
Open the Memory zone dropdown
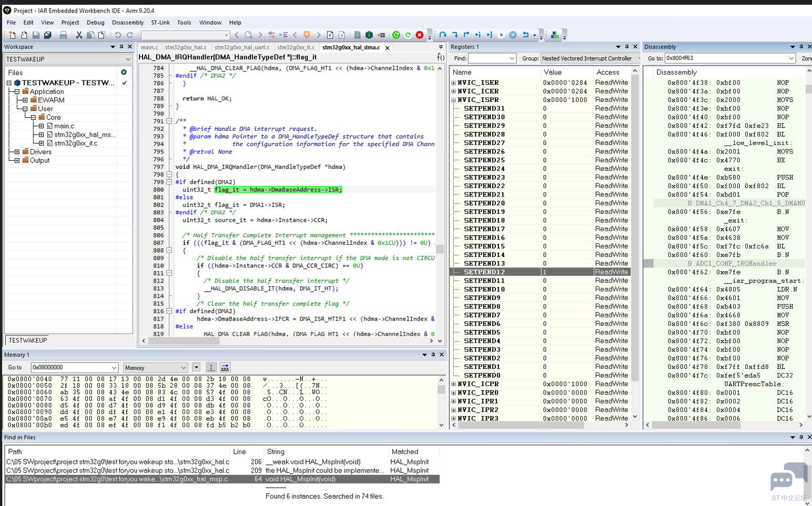point(155,368)
